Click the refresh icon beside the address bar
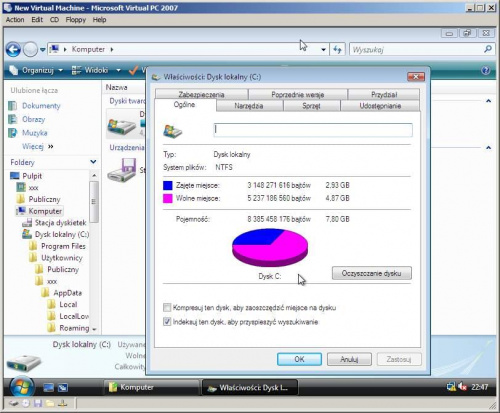Image resolution: width=500 pixels, height=413 pixels. [x=337, y=50]
